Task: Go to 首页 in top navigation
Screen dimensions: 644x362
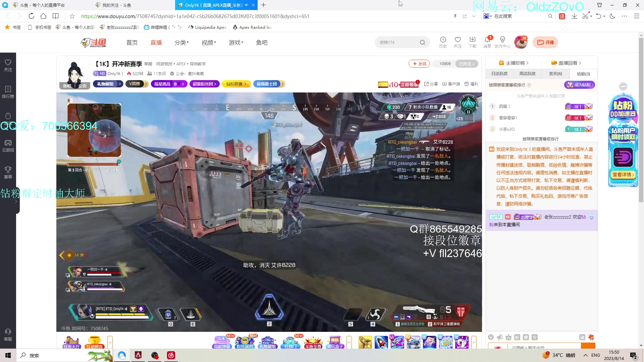Action: coord(132,43)
